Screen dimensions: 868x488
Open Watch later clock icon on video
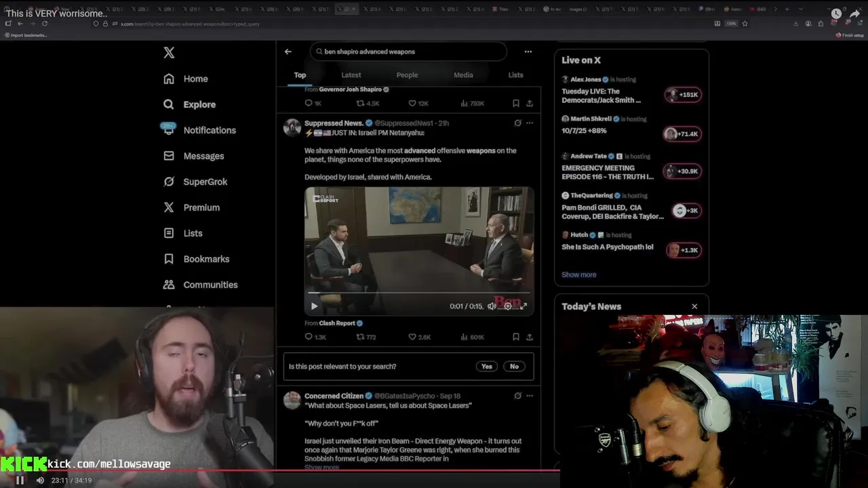836,14
